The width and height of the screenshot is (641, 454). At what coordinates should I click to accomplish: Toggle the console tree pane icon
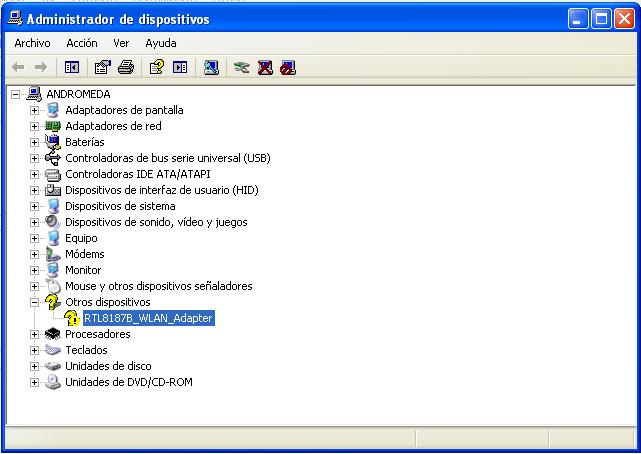72,67
